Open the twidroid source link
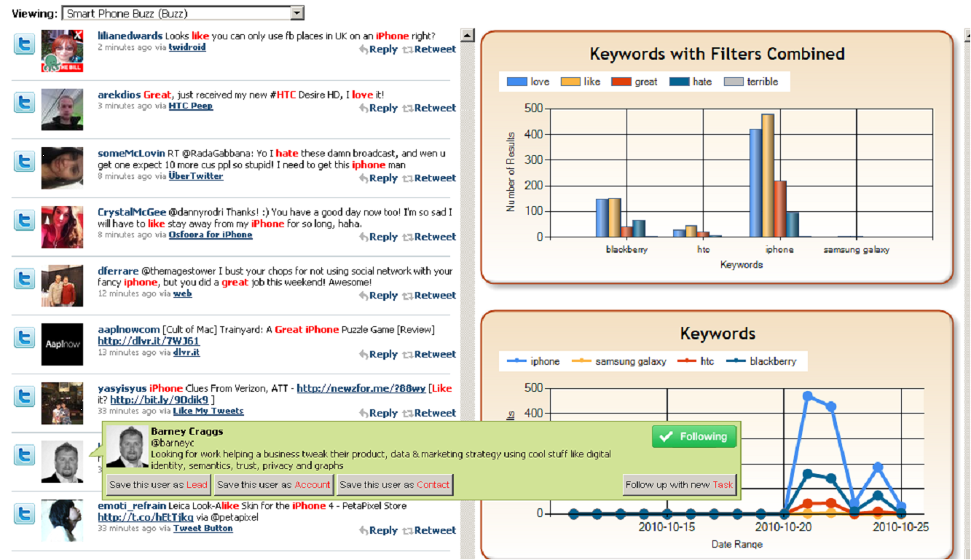The image size is (971, 560). pyautogui.click(x=187, y=47)
